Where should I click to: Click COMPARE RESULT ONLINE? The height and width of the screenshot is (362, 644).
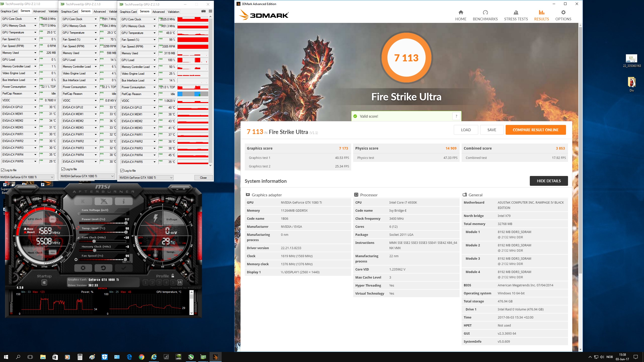pyautogui.click(x=536, y=130)
